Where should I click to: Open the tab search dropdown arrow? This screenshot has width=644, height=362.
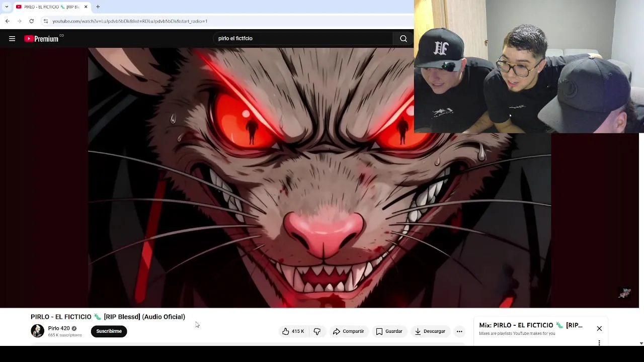pyautogui.click(x=7, y=7)
